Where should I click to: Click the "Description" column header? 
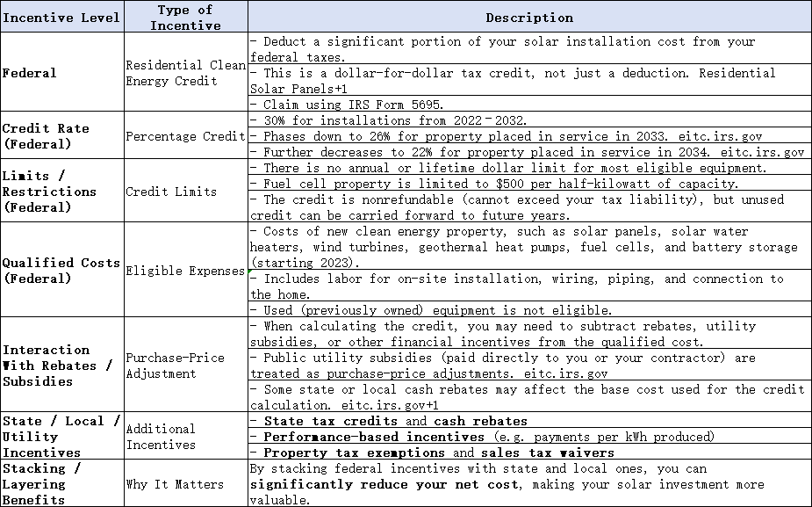[528, 18]
